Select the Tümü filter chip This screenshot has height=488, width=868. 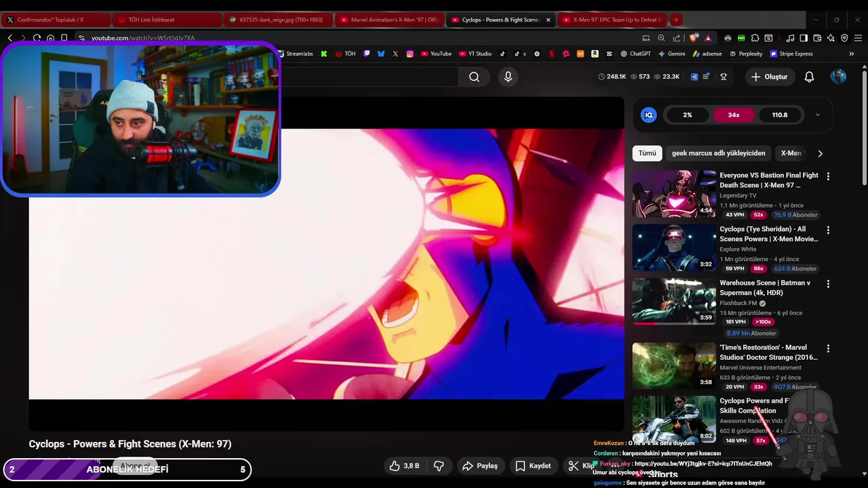tap(647, 153)
